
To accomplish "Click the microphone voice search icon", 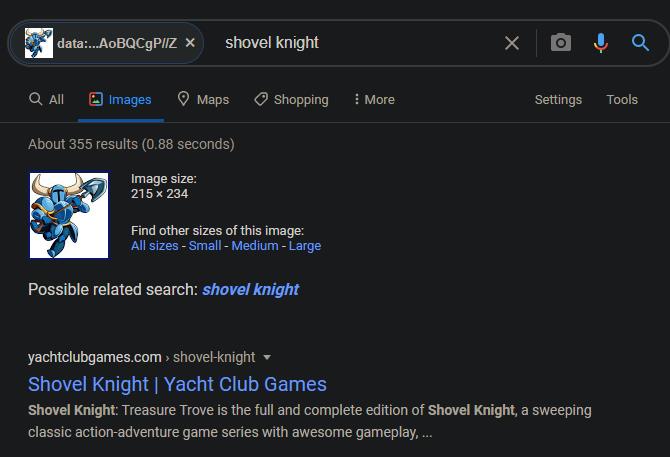I will 600,43.
